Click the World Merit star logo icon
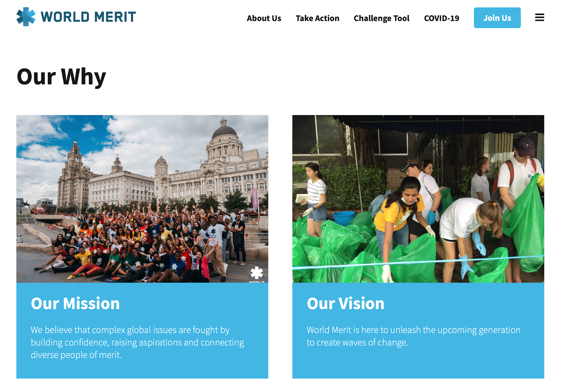Image resolution: width=575 pixels, height=392 pixels. 26,17
